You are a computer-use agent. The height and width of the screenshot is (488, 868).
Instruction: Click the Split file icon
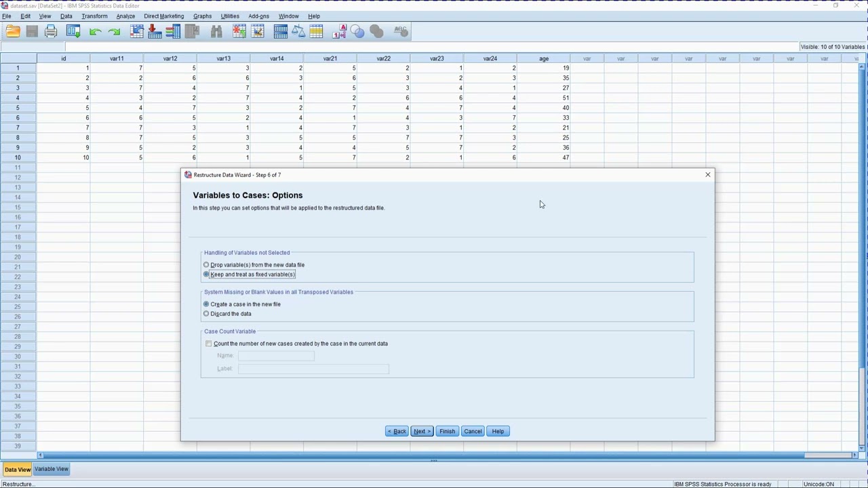click(x=280, y=31)
